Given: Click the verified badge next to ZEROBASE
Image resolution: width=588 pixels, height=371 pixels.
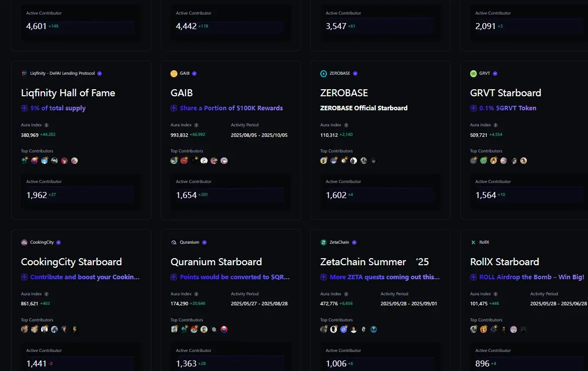Looking at the screenshot, I should 355,74.
